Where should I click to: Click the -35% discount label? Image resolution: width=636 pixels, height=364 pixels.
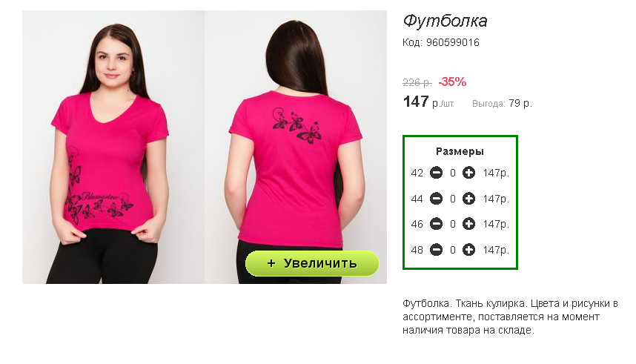[453, 82]
